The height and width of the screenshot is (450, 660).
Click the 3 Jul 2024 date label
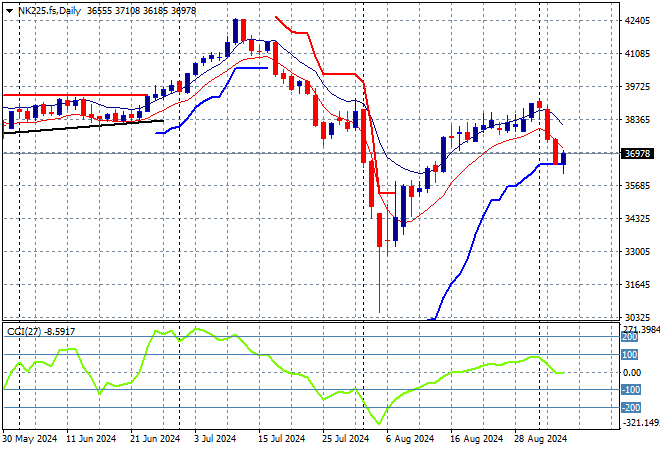pos(215,439)
